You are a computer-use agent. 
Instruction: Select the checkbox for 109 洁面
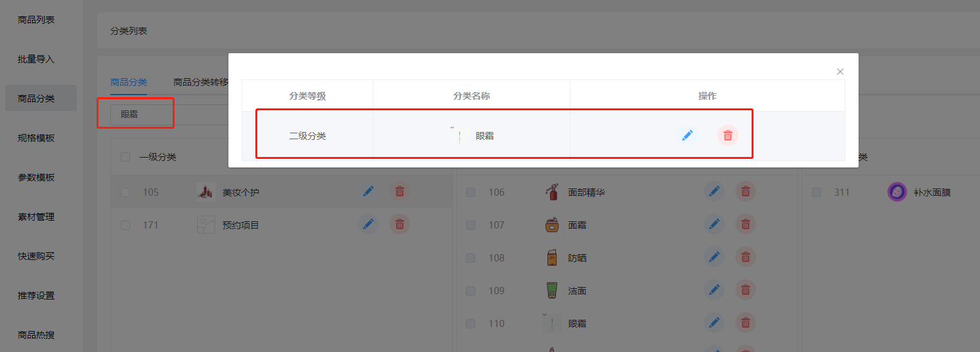point(471,291)
